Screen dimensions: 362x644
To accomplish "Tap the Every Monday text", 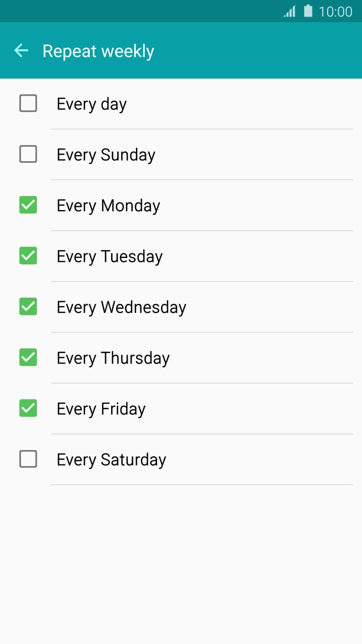I will [108, 206].
